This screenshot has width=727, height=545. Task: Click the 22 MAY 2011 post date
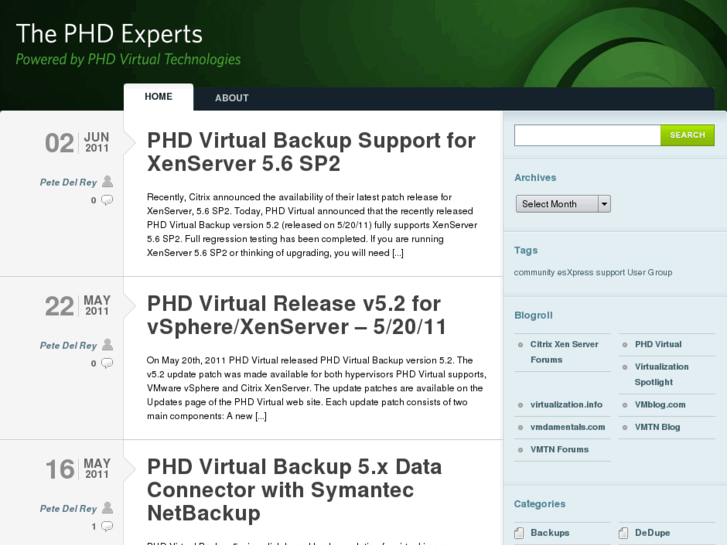coord(77,306)
